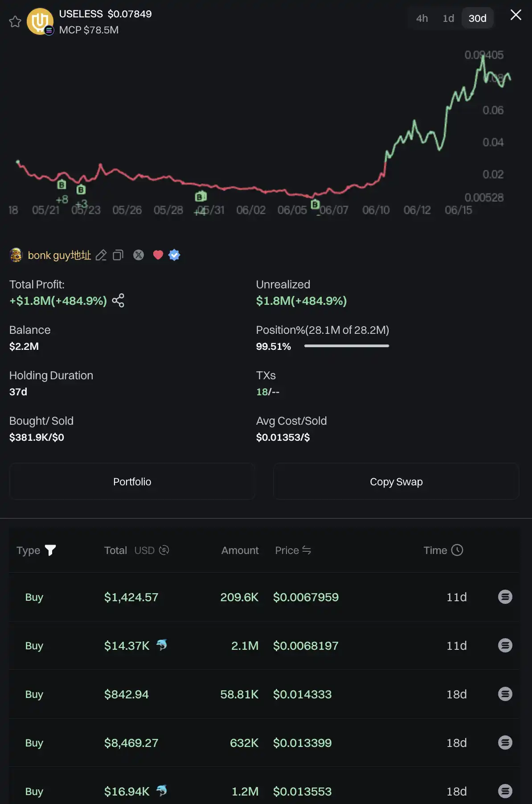
Task: Click the Copy Swap button
Action: (x=396, y=482)
